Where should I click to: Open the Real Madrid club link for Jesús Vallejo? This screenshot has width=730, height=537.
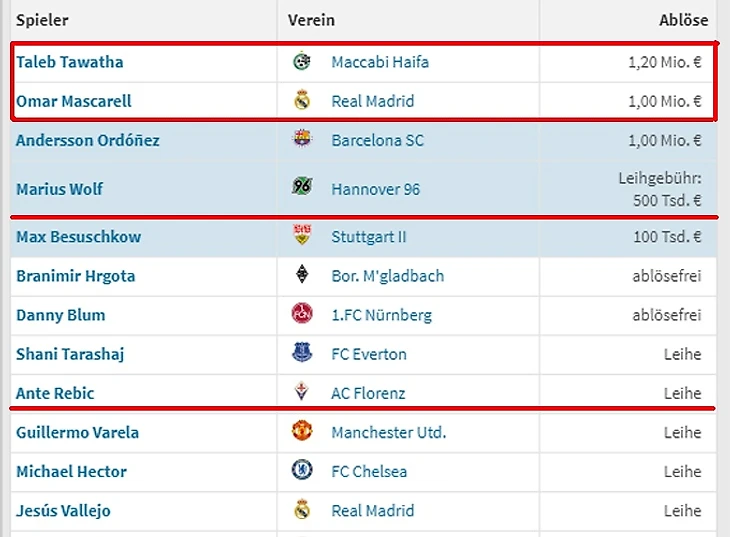[373, 510]
